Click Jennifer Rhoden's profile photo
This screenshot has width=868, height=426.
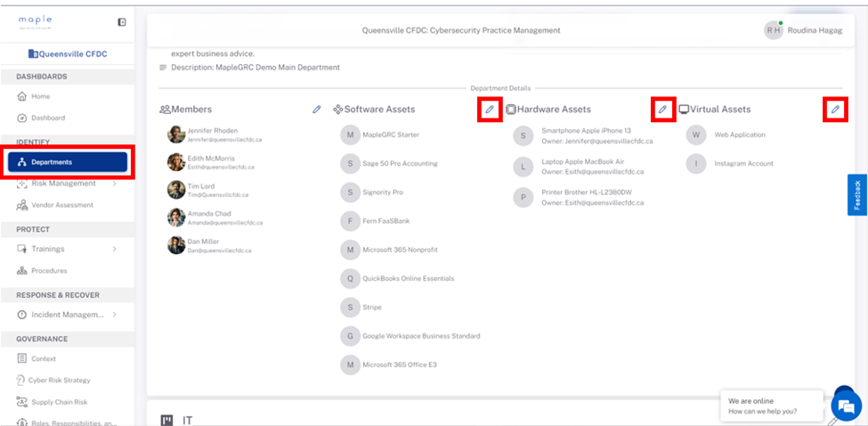[176, 135]
